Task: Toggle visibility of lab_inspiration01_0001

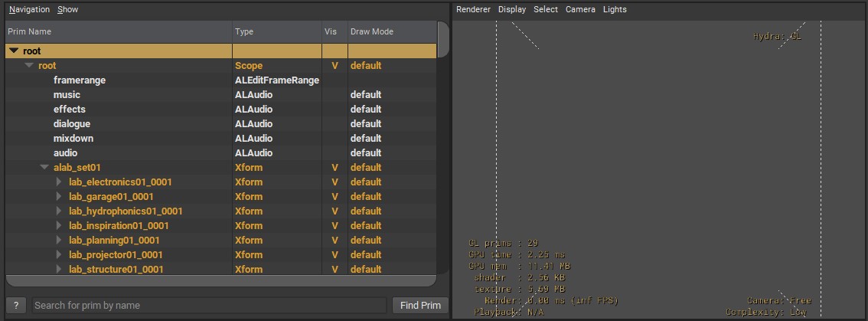Action: click(334, 226)
